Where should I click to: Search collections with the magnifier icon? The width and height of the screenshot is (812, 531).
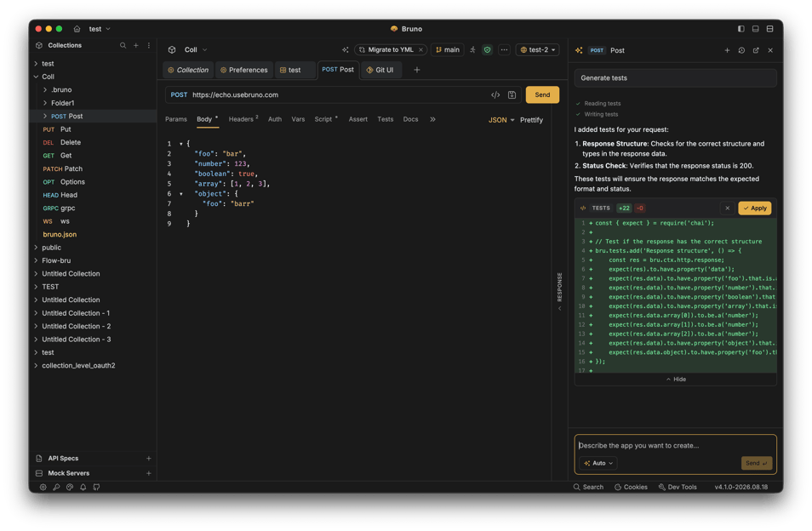123,46
